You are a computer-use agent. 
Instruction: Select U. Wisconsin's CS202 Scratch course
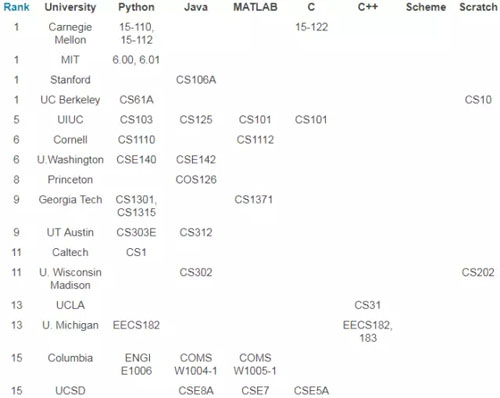click(478, 272)
